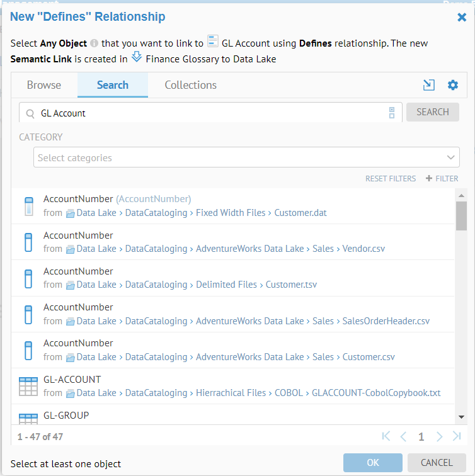Expand category list using chevron arrow

point(450,157)
